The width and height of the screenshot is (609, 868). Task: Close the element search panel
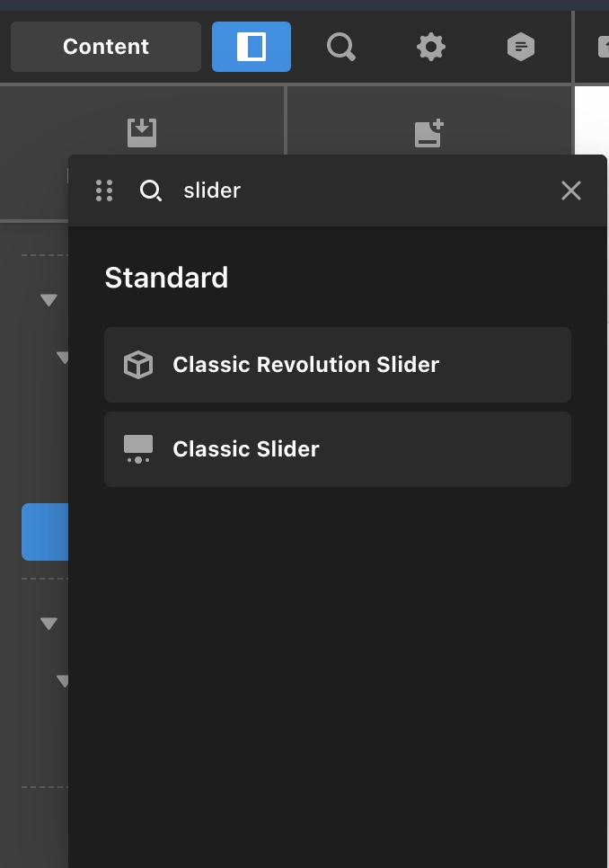(571, 190)
